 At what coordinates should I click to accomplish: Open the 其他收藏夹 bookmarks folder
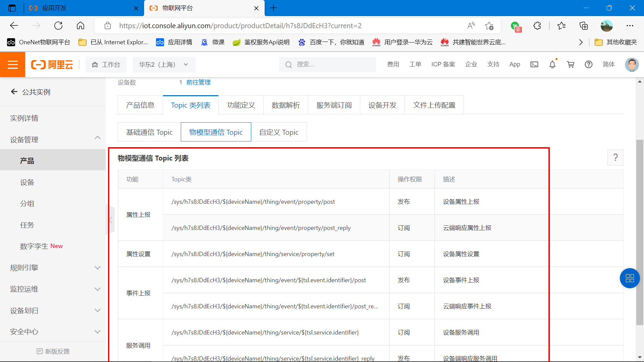coord(616,42)
